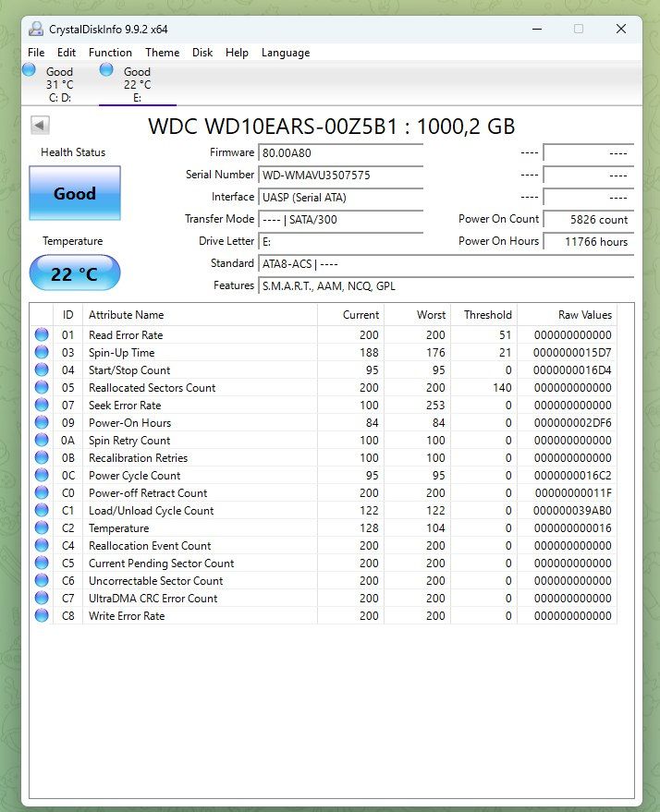
Task: Click the Firmware field 80.00A80
Action: point(340,152)
